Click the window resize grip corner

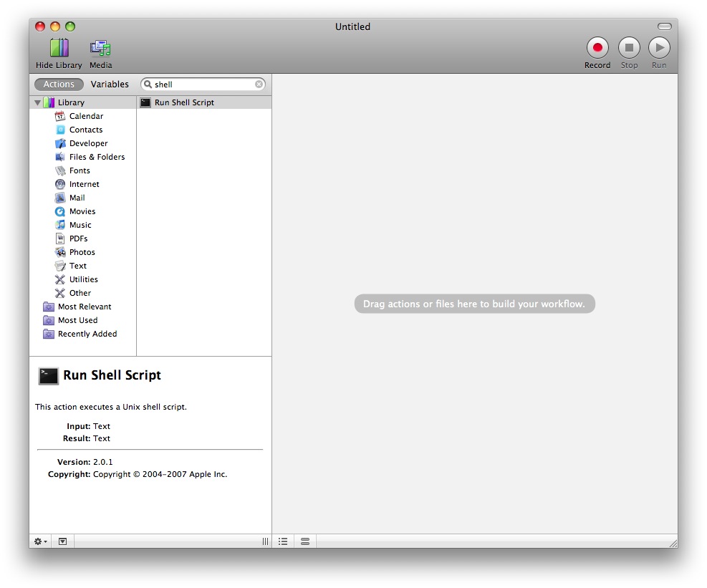[673, 544]
